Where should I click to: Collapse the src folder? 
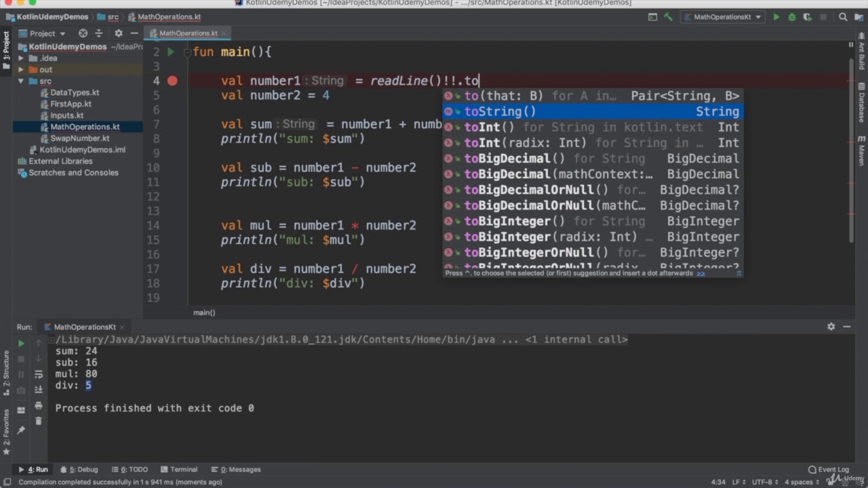click(x=21, y=81)
